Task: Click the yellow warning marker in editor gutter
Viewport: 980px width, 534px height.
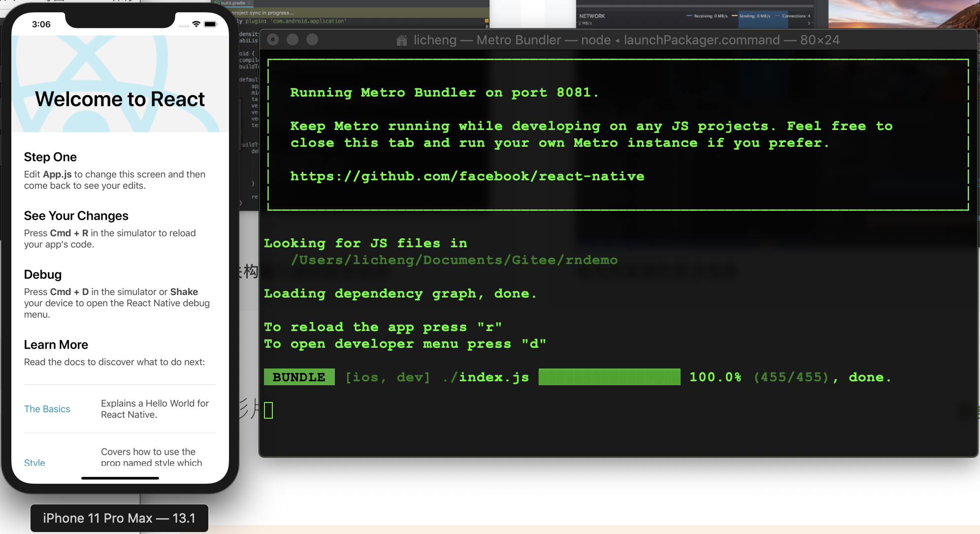Action: (487, 21)
